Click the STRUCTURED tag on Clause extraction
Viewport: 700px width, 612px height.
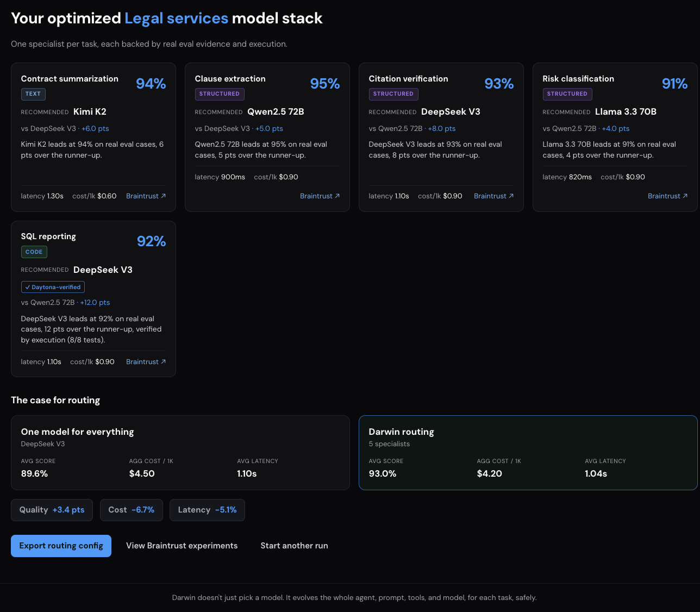(220, 94)
